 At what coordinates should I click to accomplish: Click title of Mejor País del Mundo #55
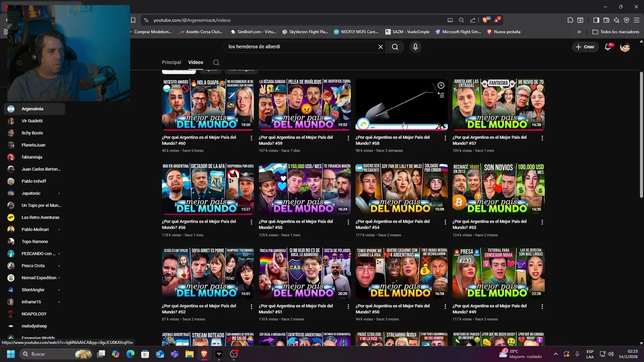click(296, 224)
